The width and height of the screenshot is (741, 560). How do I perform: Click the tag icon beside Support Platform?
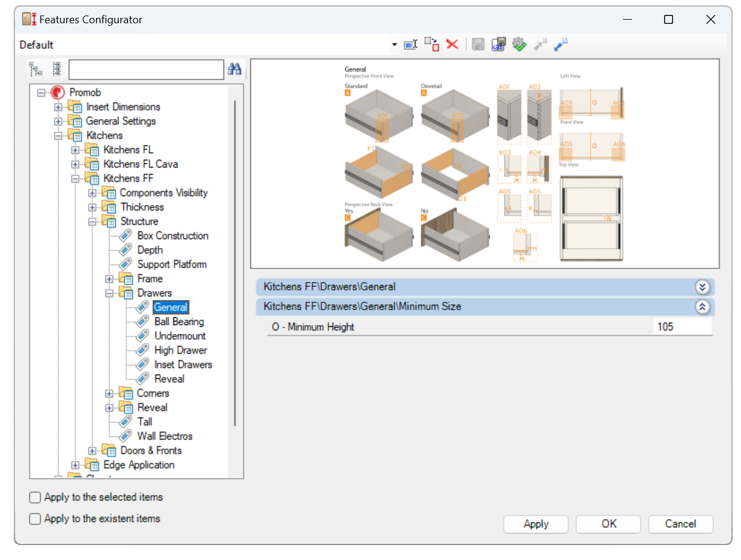pyautogui.click(x=126, y=264)
